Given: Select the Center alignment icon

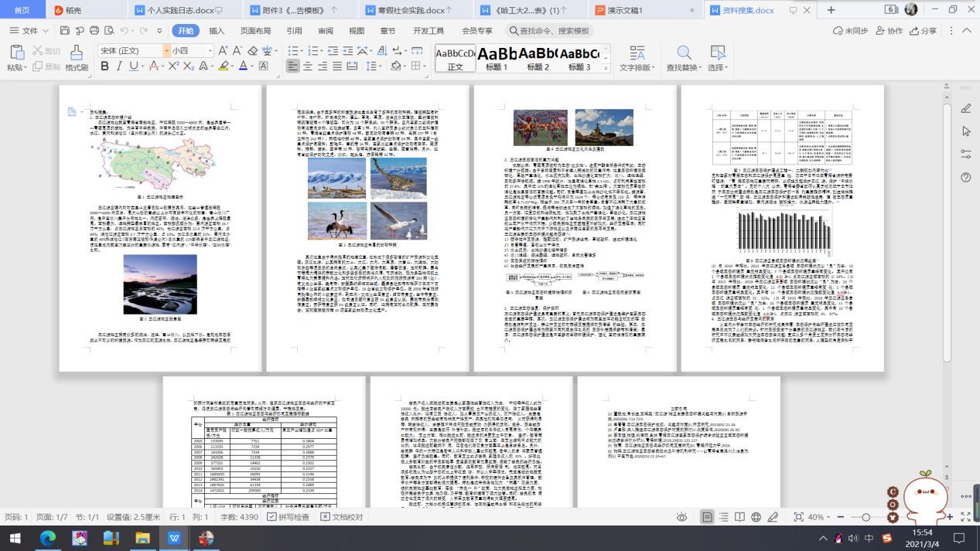Looking at the screenshot, I should click(309, 67).
